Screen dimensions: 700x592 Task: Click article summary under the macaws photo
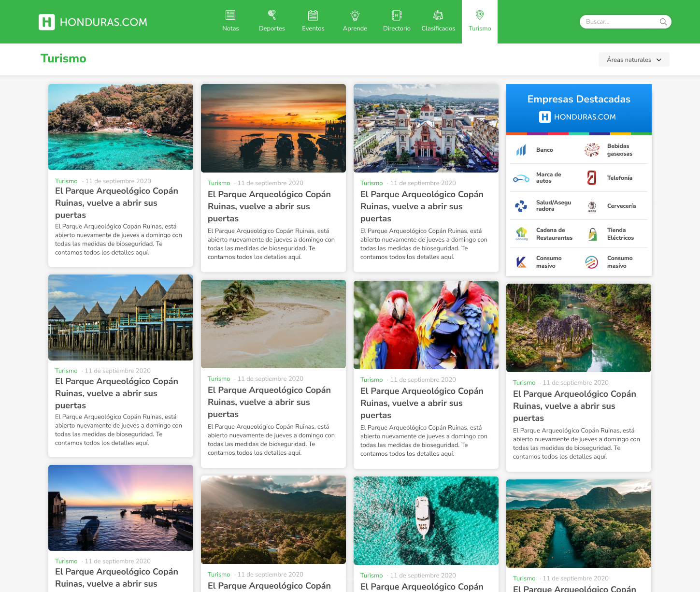(424, 441)
